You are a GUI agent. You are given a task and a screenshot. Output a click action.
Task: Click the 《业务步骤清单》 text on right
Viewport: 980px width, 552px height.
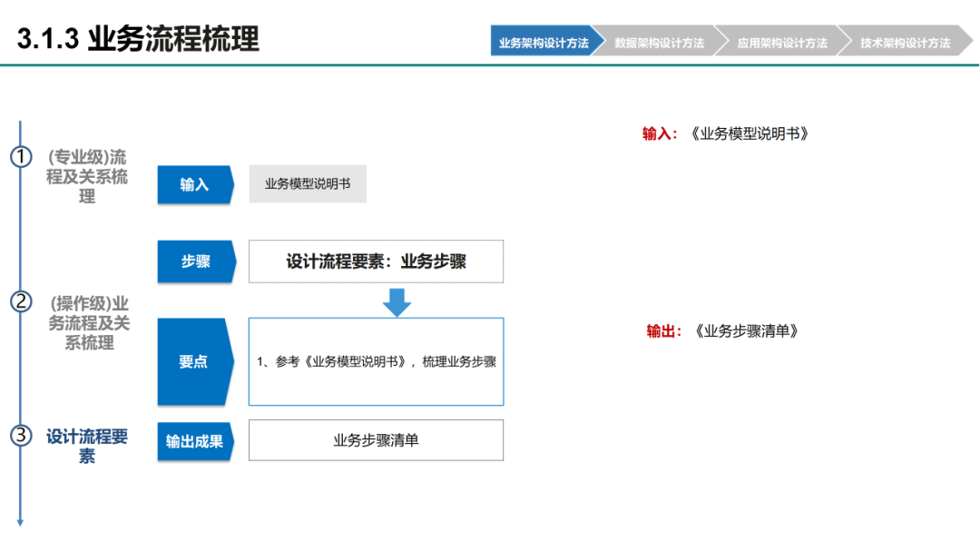coord(747,330)
